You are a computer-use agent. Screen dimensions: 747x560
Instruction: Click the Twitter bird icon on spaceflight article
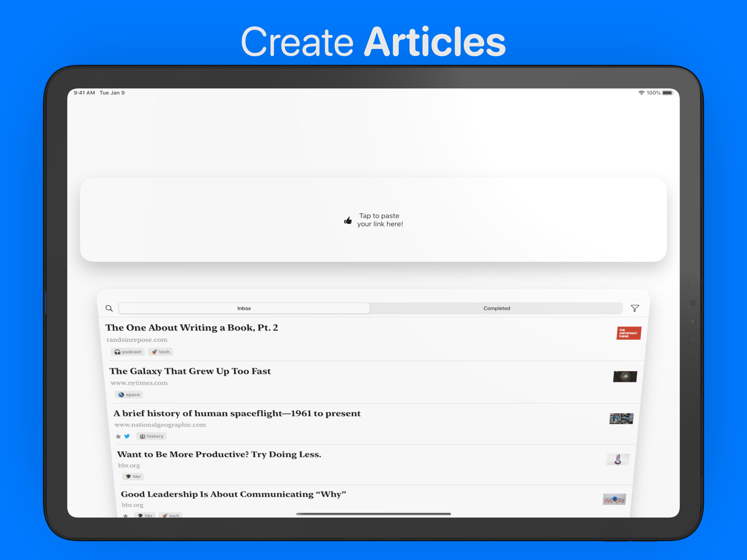(127, 436)
